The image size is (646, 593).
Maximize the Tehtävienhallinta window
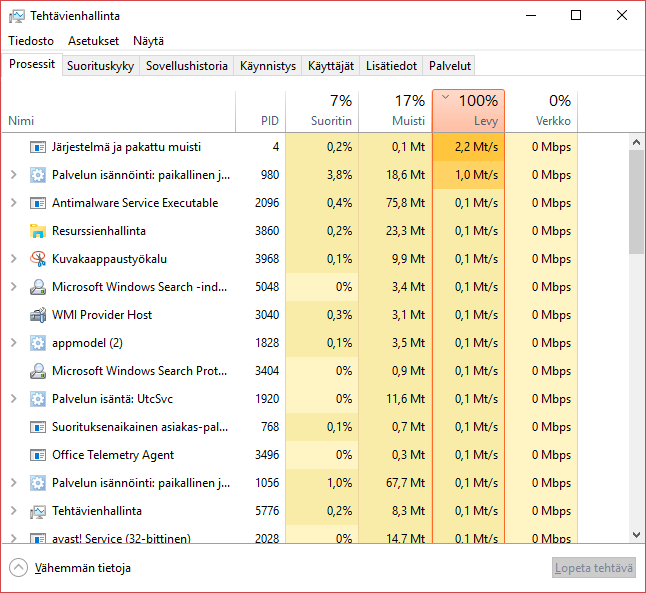coord(576,16)
